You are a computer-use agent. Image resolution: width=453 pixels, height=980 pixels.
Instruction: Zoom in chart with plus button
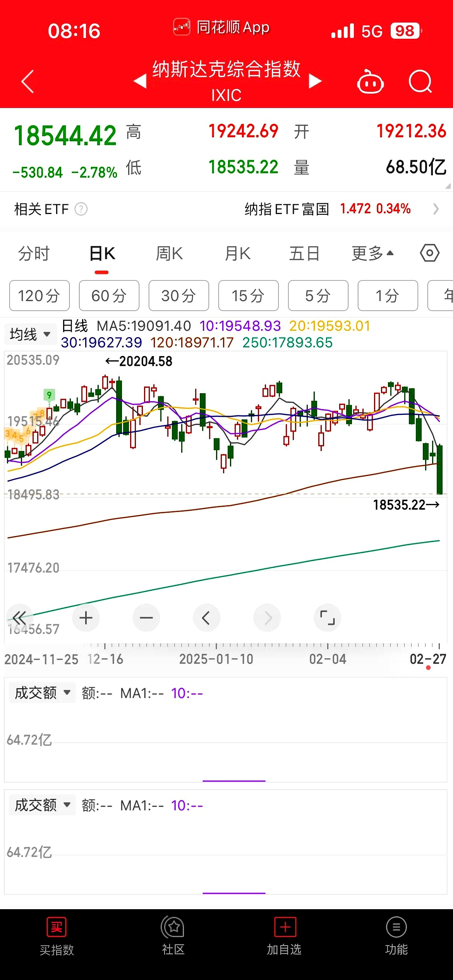coord(86,618)
